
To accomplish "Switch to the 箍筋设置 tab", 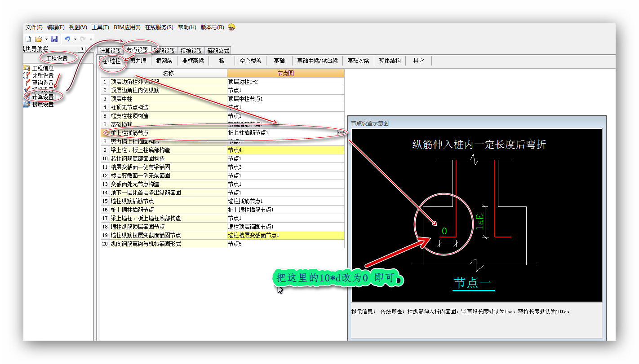I will click(x=164, y=51).
